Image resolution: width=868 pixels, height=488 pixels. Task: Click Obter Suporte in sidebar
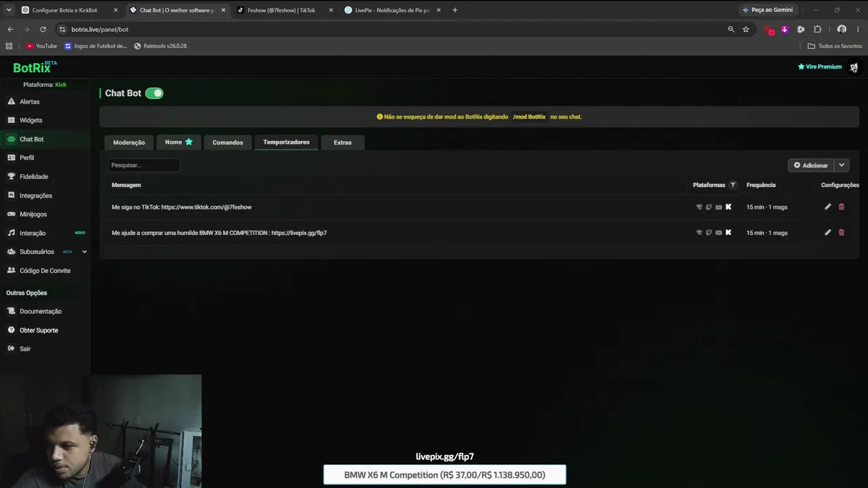(x=39, y=330)
